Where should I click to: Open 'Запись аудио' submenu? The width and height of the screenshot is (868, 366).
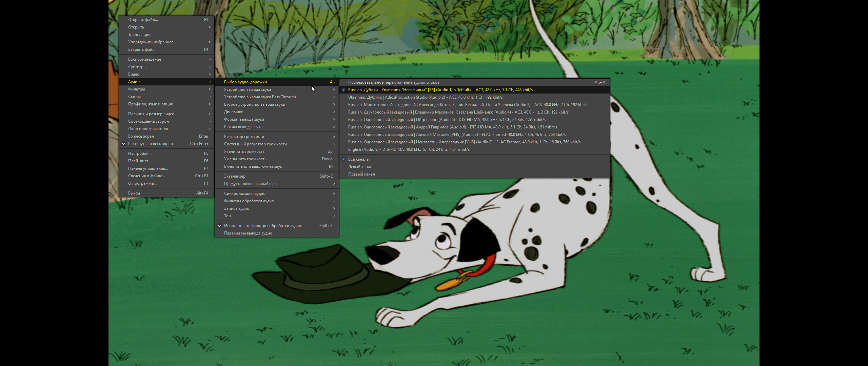tap(277, 208)
